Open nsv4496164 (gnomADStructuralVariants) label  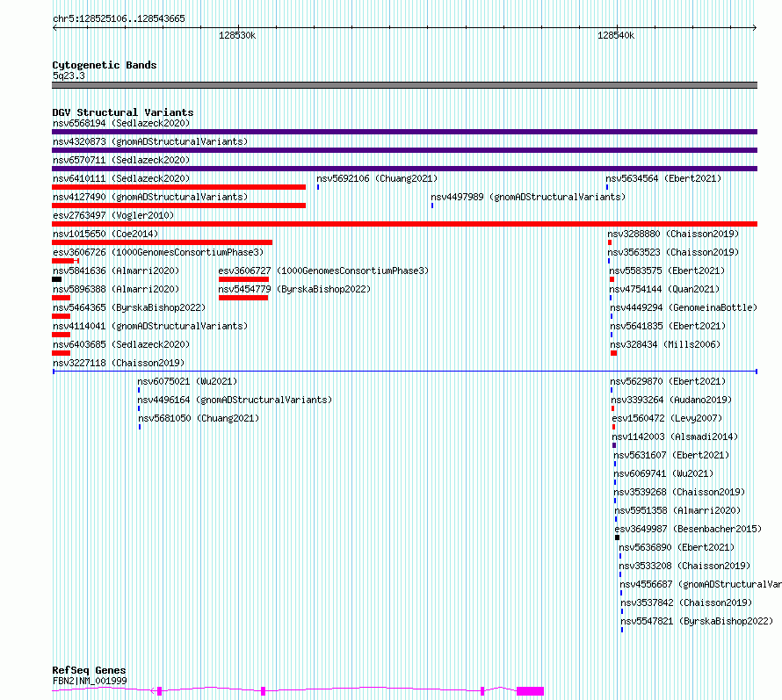235,400
